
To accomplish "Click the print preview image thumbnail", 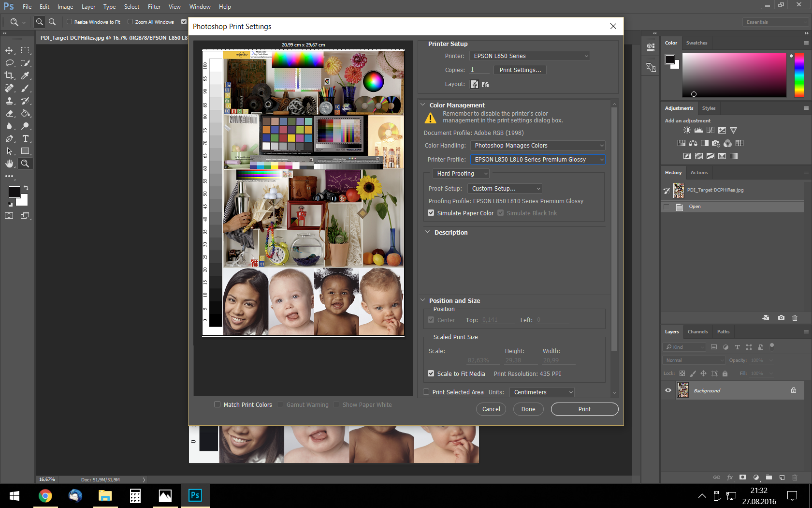I will pos(303,193).
